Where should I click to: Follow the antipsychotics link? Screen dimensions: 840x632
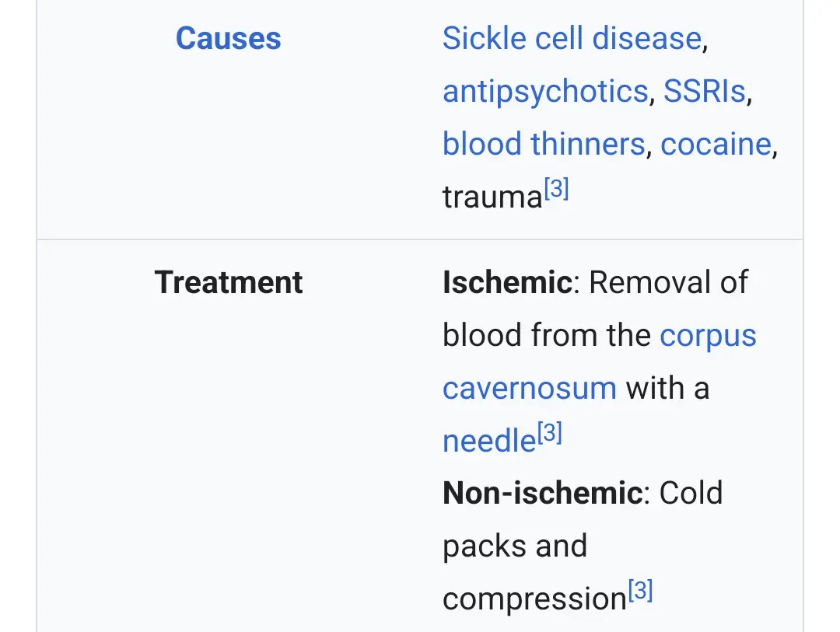tap(544, 91)
